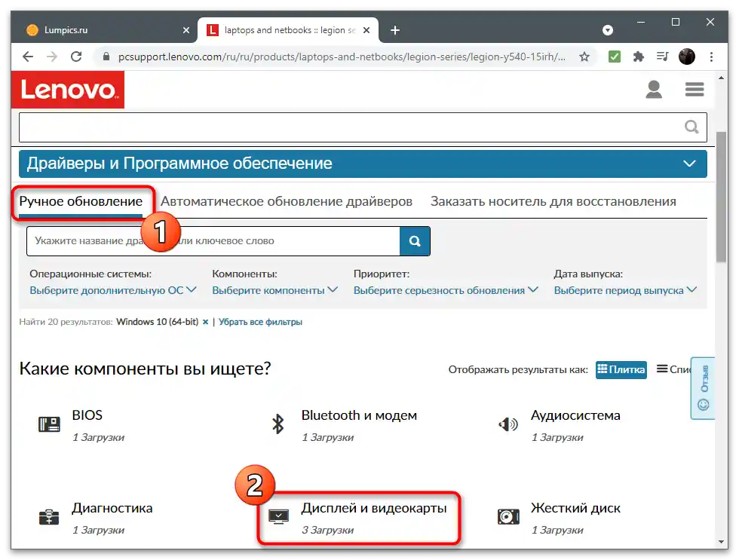
Task: Open a new browser tab
Action: tap(395, 30)
